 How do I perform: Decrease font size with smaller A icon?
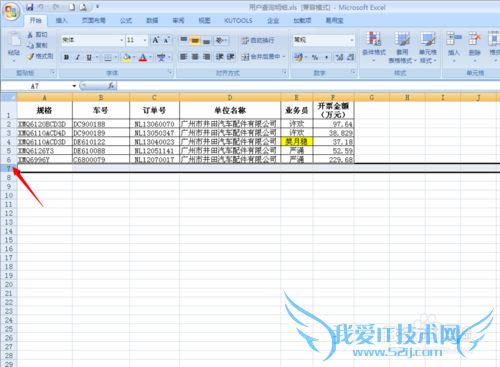click(x=167, y=40)
